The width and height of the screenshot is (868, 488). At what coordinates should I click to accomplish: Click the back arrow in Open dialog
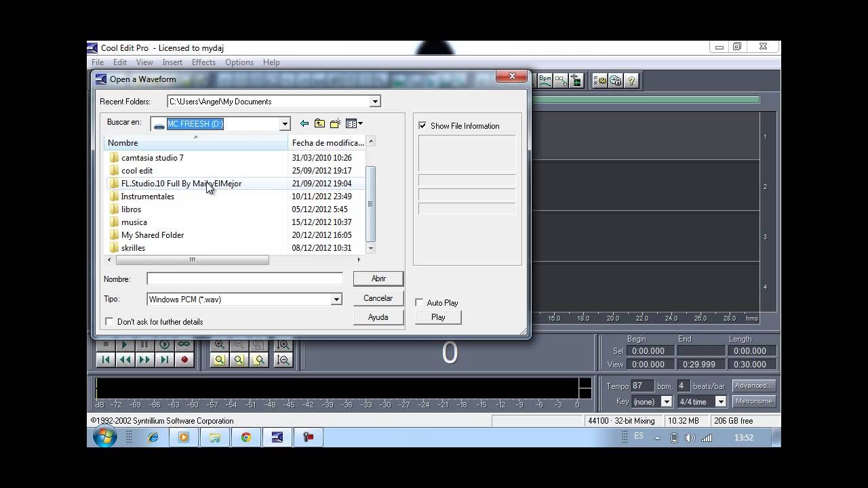[304, 123]
